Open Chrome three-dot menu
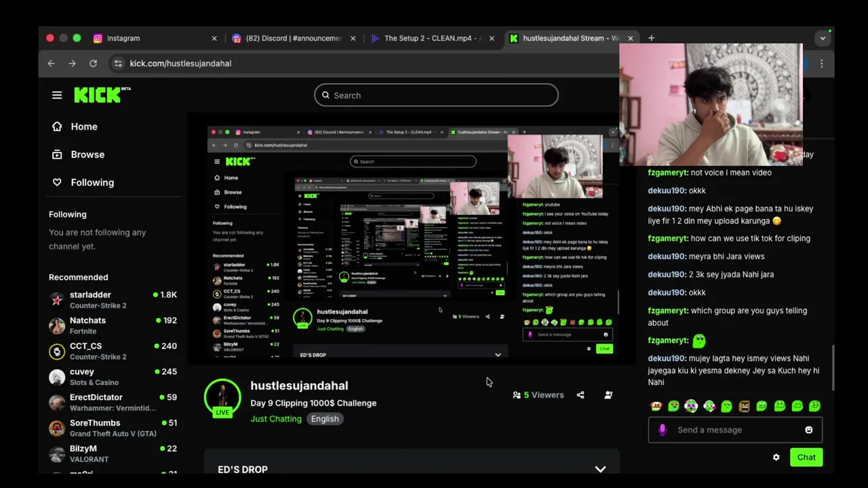Viewport: 868px width, 488px height. pos(821,63)
